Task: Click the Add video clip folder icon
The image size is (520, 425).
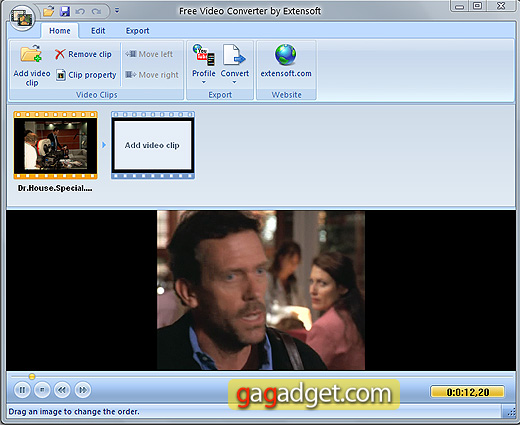Action: 31,54
